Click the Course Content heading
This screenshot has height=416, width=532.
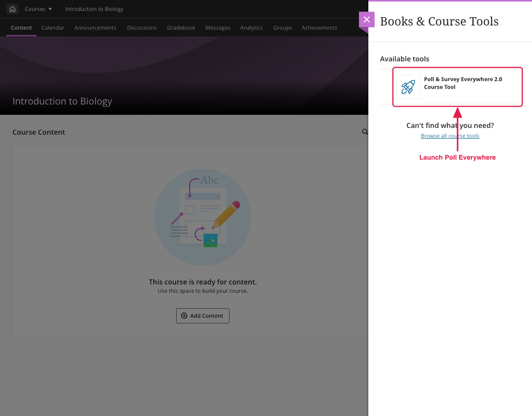[38, 133]
